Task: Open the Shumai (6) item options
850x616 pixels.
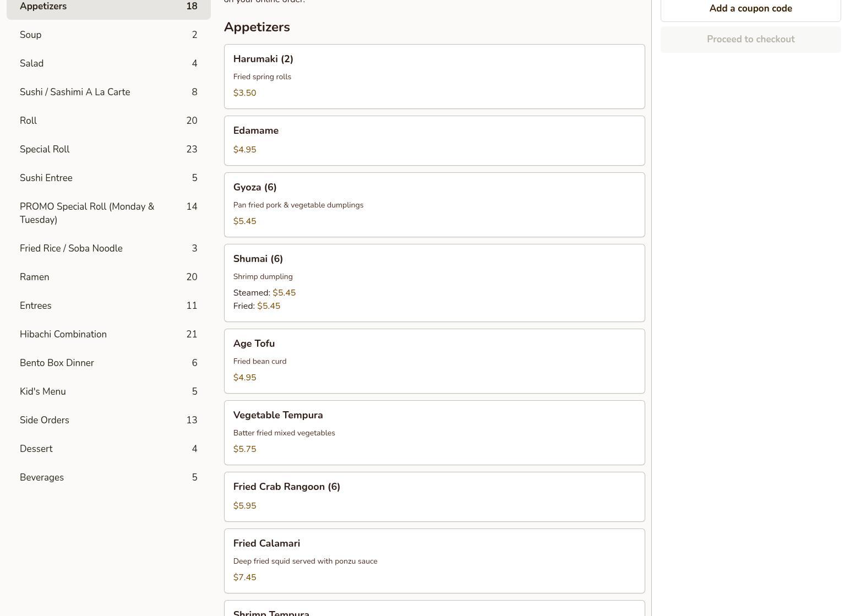Action: point(434,283)
